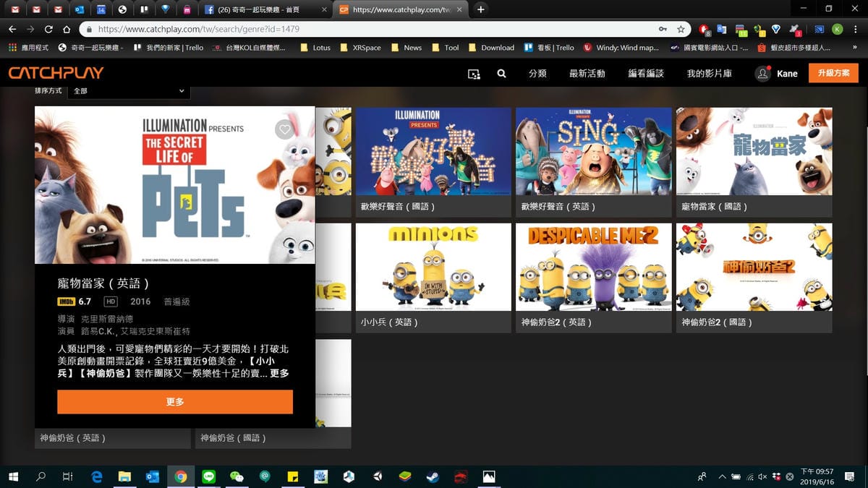Open Steam from the taskbar
This screenshot has width=868, height=488.
point(433,477)
